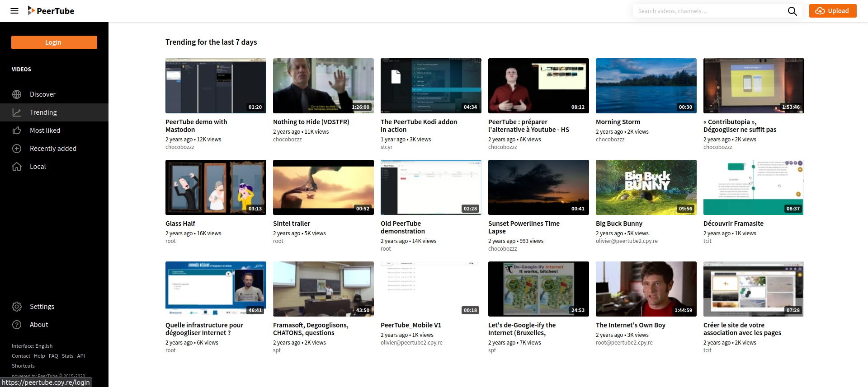
Task: Open Big Buck Bunny thumbnail
Action: [646, 187]
